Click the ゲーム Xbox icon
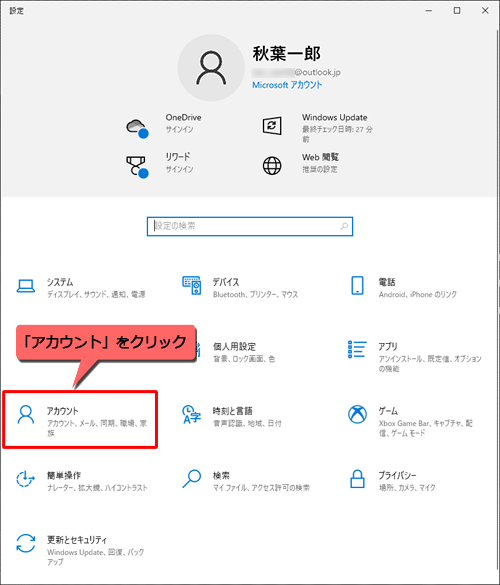 [357, 414]
